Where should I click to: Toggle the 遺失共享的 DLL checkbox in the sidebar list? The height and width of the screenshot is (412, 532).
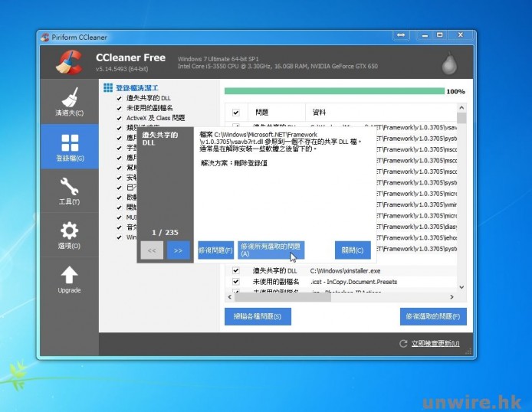coord(119,98)
